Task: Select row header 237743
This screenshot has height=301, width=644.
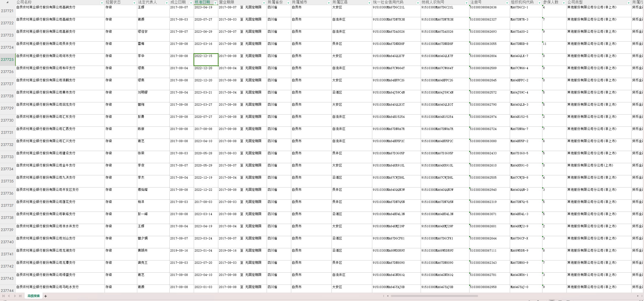Action: coord(8,278)
